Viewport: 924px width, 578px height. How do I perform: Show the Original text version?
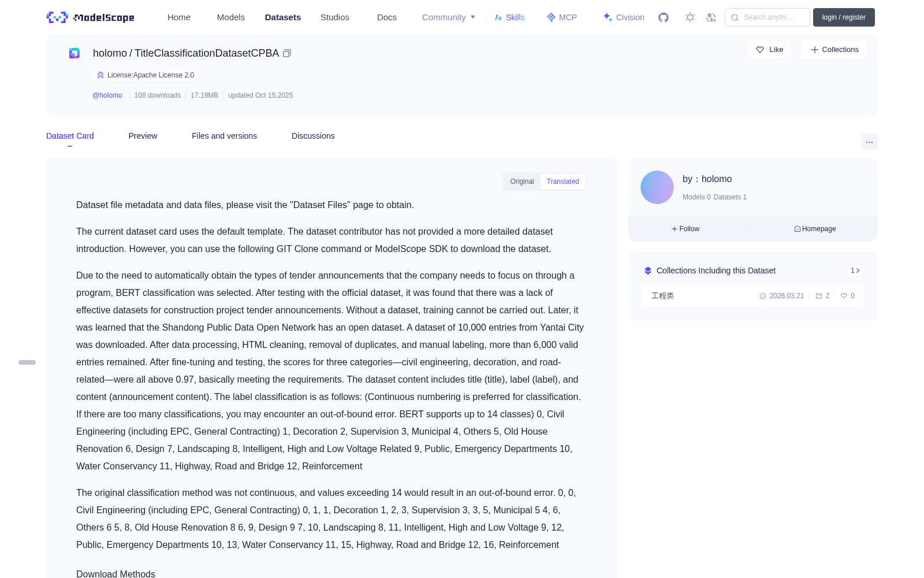(x=522, y=181)
